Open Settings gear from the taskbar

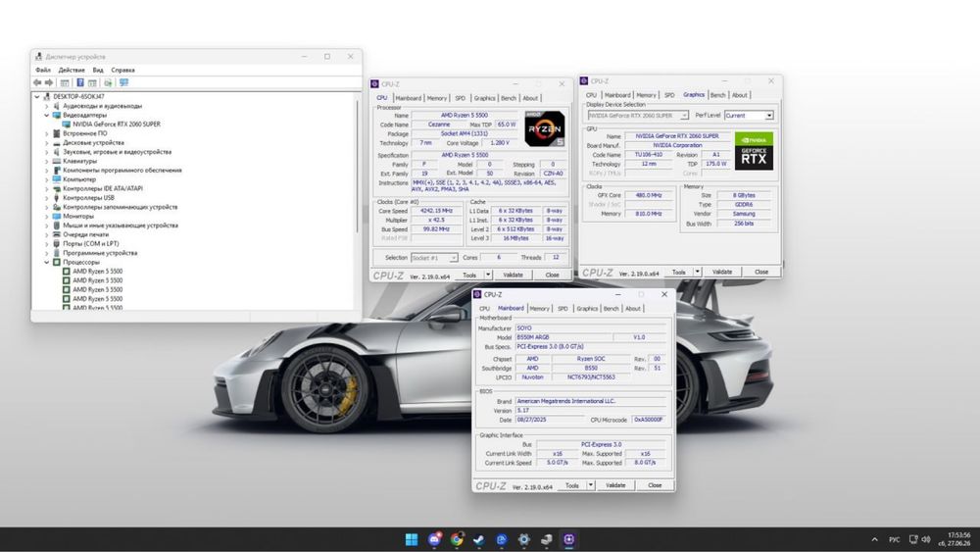coord(523,539)
